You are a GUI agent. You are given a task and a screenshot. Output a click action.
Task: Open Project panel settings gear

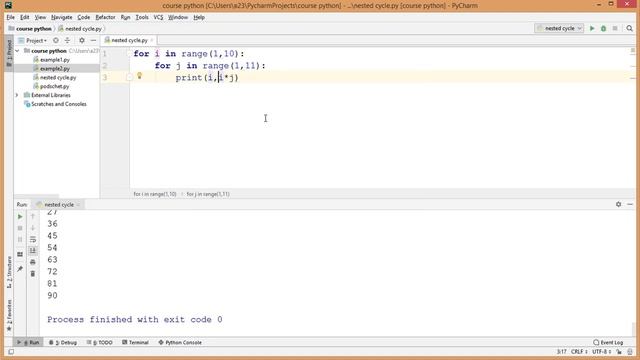(82, 40)
